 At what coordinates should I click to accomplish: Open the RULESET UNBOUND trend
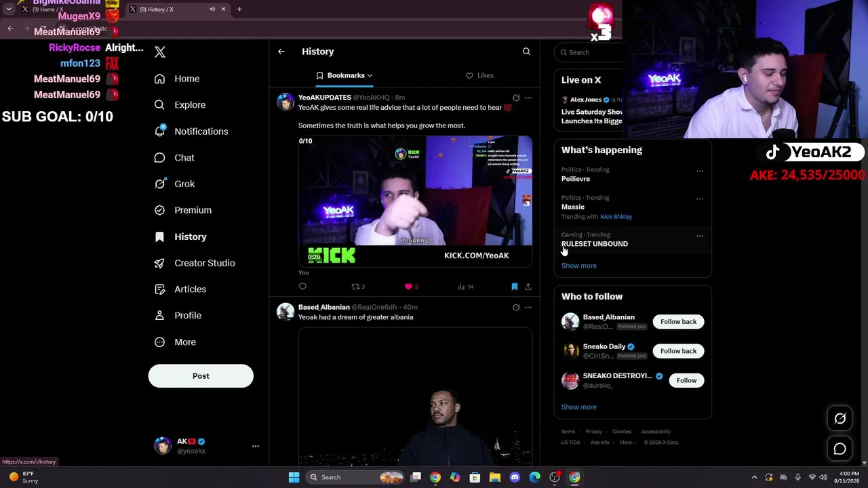[595, 244]
